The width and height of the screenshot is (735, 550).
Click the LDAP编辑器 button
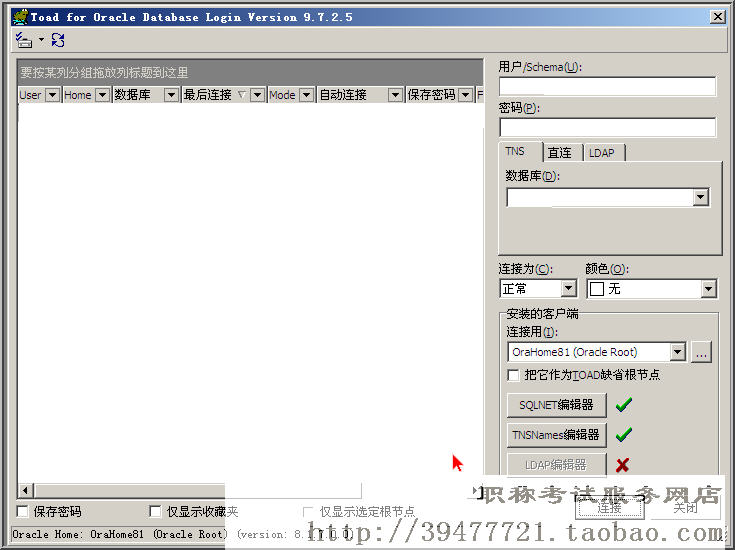click(x=556, y=465)
